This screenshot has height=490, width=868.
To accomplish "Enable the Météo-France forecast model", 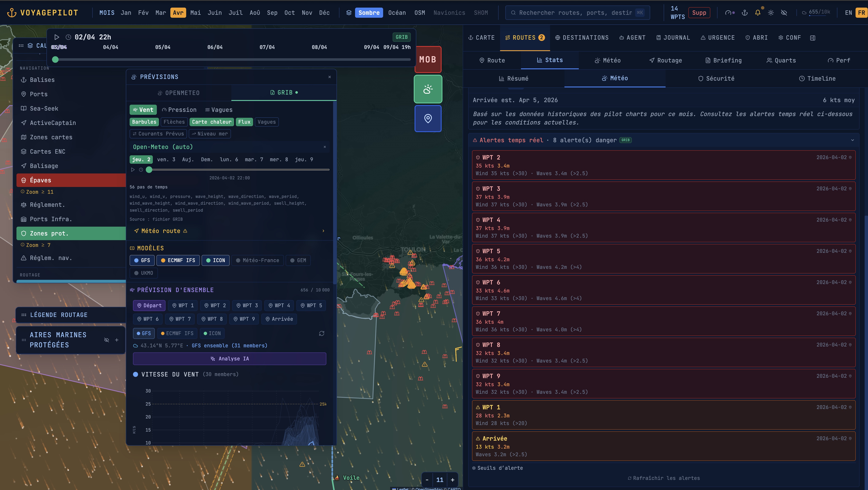I will 258,260.
